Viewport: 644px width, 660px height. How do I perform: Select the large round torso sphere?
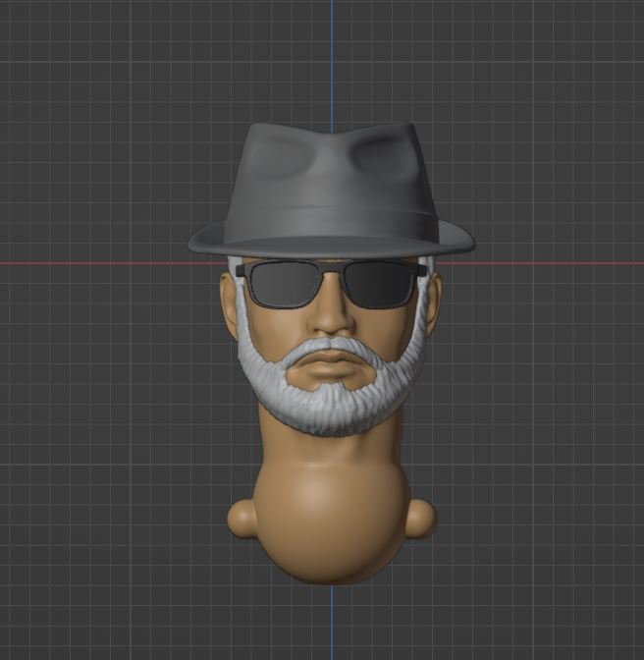(332, 524)
